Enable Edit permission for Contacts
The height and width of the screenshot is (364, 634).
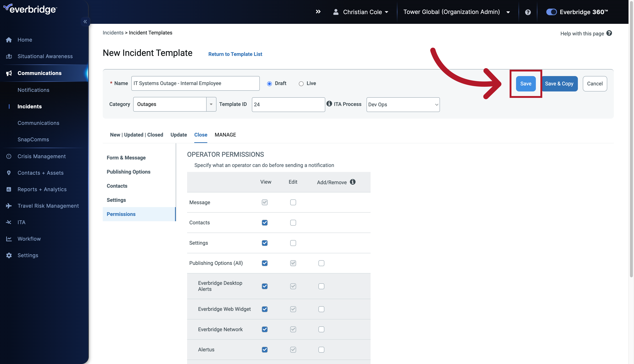[293, 223]
